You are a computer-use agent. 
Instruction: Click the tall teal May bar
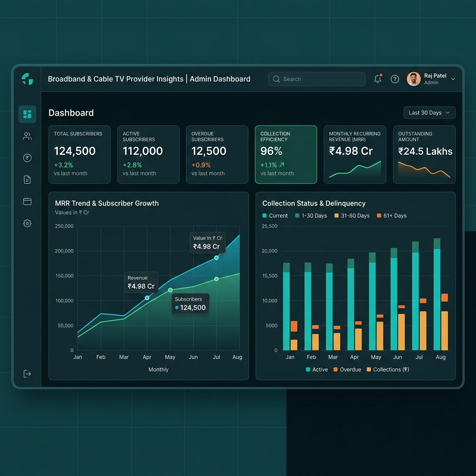coord(372,306)
